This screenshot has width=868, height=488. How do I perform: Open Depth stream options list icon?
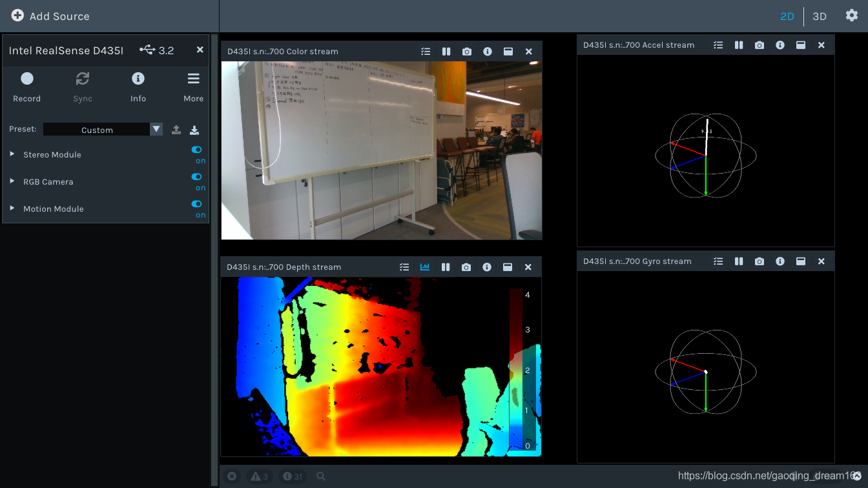click(404, 267)
